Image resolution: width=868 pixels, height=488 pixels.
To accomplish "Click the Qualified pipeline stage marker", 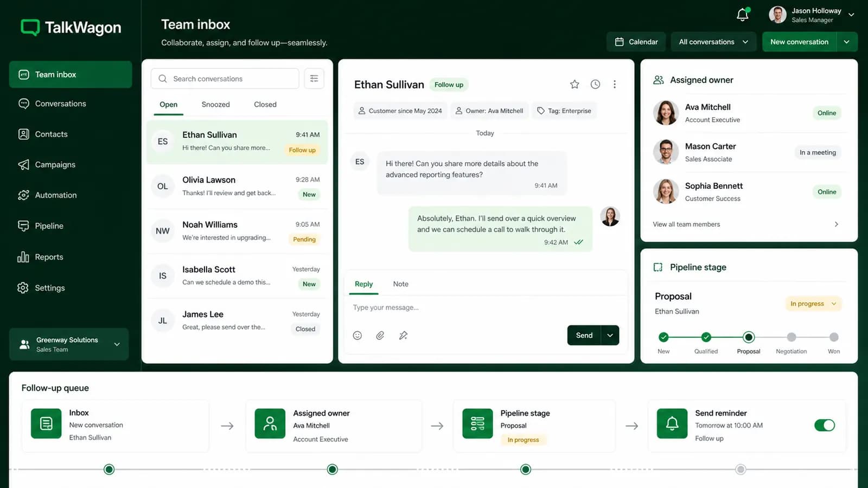I will click(706, 337).
